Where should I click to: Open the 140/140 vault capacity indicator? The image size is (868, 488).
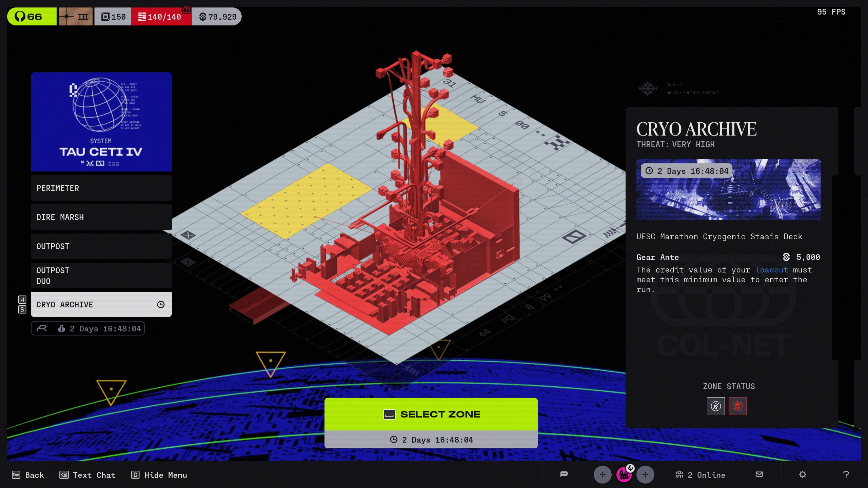[161, 17]
